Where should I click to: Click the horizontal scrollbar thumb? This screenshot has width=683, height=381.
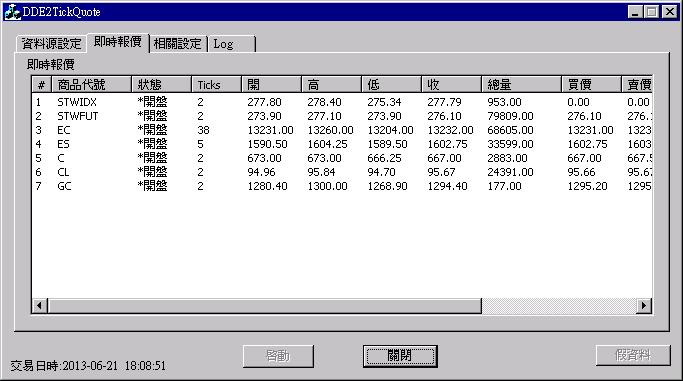(x=264, y=306)
